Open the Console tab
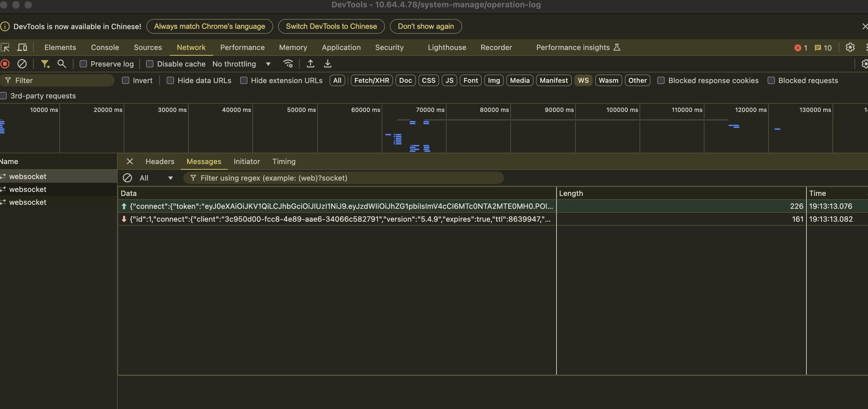868x409 pixels. point(105,48)
